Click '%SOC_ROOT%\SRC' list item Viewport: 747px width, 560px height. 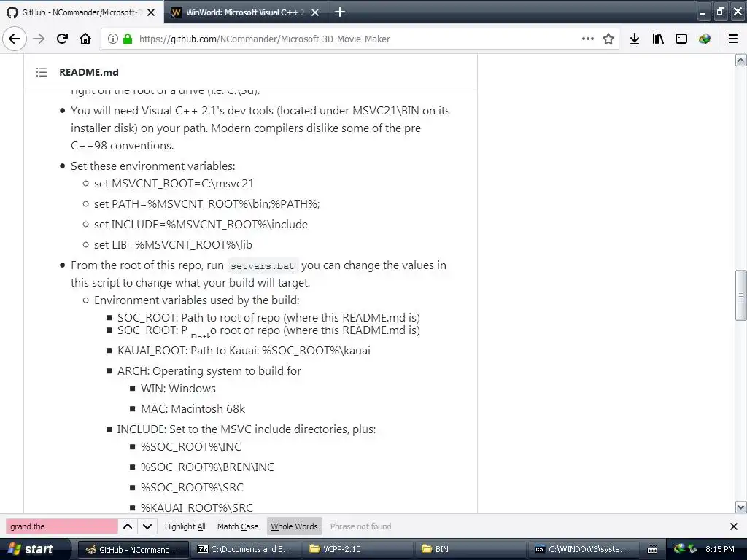pyautogui.click(x=192, y=488)
